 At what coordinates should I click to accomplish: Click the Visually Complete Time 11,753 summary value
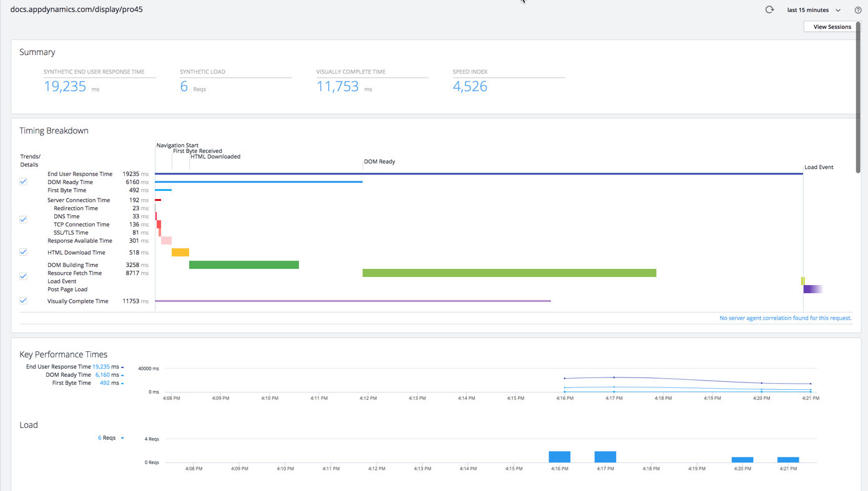pos(338,87)
